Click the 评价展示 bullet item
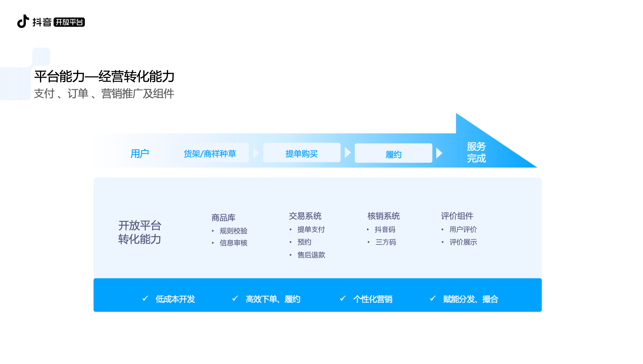 pos(463,242)
